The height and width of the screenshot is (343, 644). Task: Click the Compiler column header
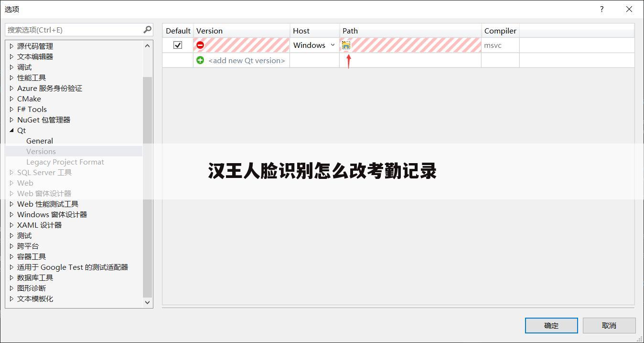point(500,31)
